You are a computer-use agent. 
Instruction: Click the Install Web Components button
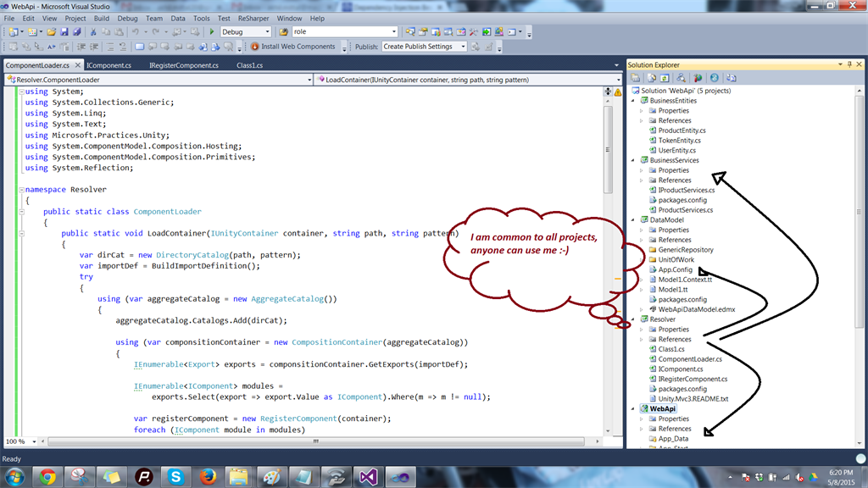click(x=292, y=47)
